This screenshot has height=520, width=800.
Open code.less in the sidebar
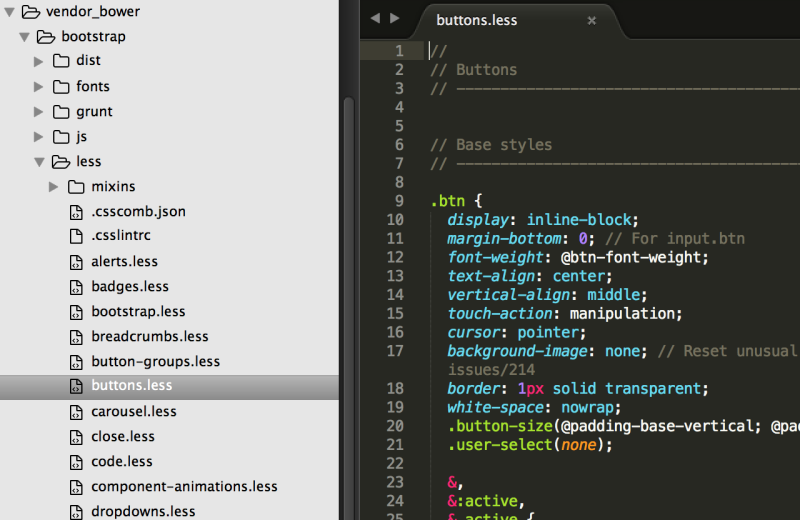pos(121,462)
